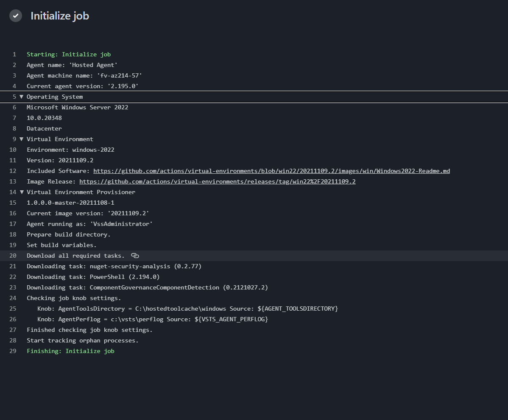Select line 4 showing agent version 2.195.0

point(83,86)
